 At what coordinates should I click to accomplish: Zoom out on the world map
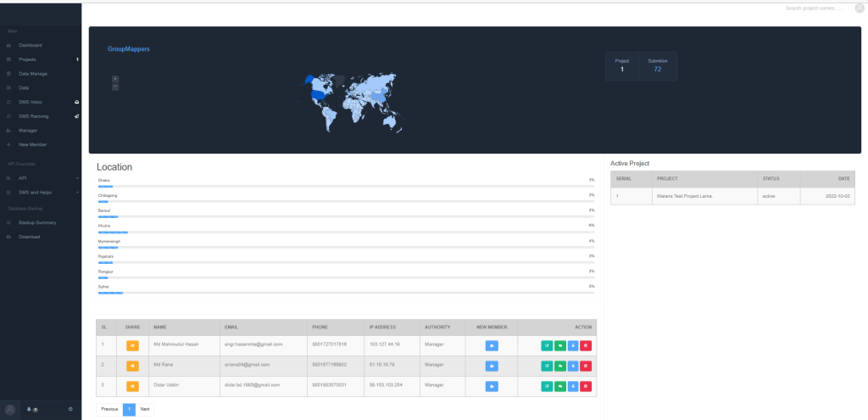pyautogui.click(x=115, y=87)
